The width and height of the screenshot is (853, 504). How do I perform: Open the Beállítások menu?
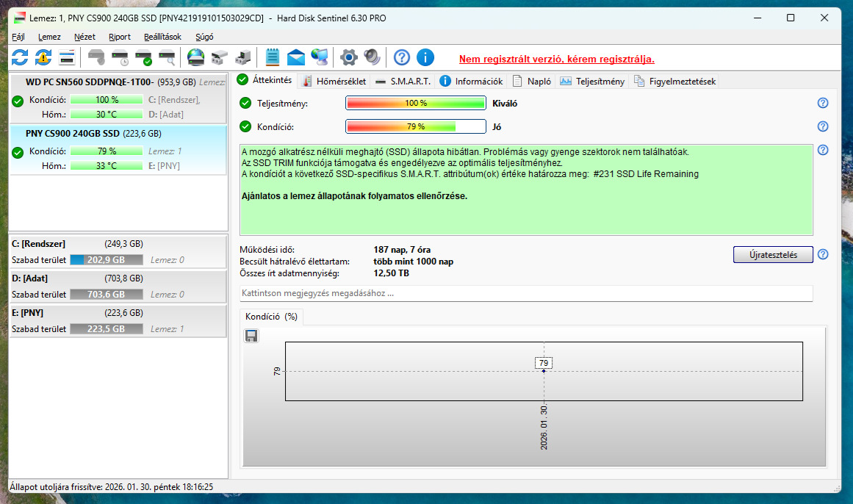[x=162, y=37]
